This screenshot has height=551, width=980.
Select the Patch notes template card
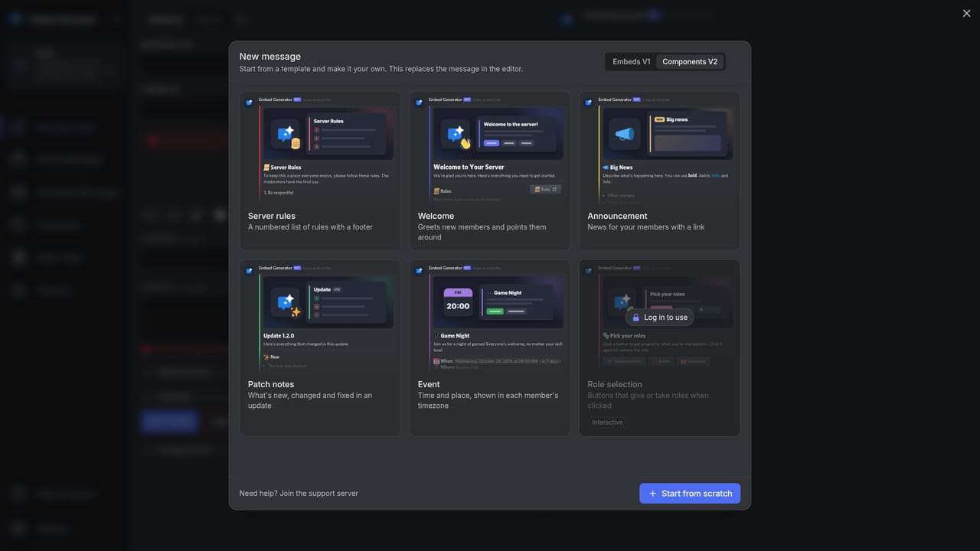click(320, 348)
